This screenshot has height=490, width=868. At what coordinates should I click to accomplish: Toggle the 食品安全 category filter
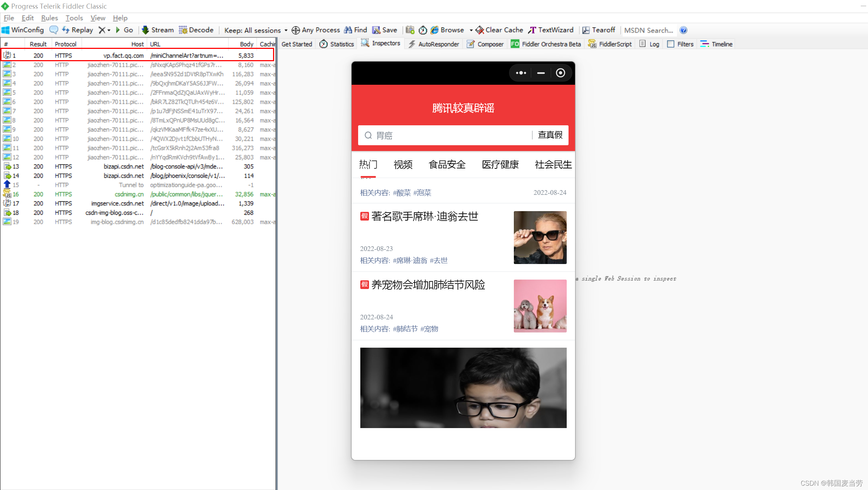tap(448, 165)
